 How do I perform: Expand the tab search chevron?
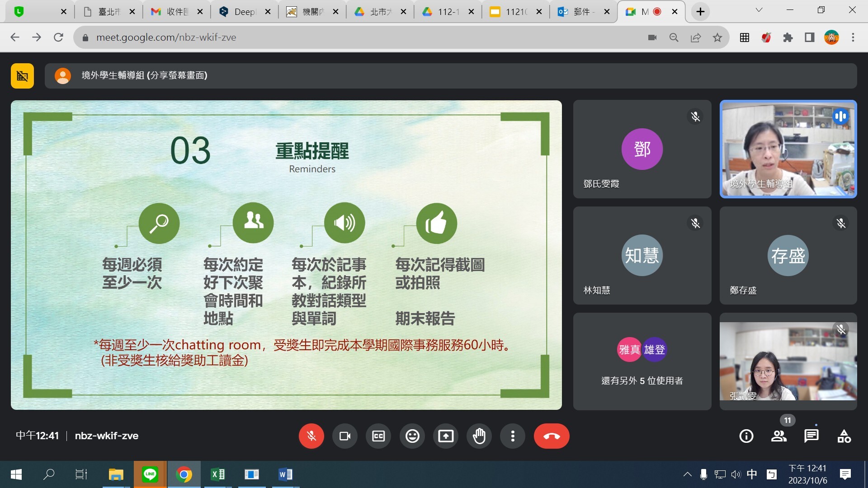pyautogui.click(x=759, y=10)
